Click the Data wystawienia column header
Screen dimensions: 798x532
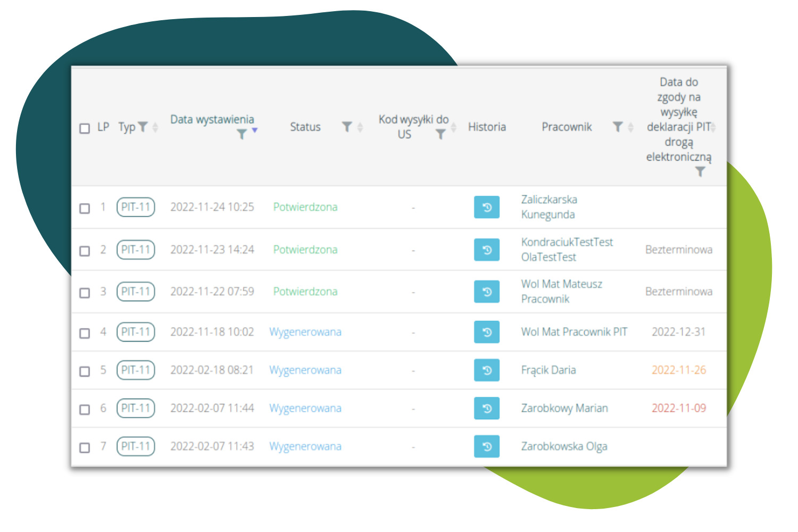tap(212, 120)
